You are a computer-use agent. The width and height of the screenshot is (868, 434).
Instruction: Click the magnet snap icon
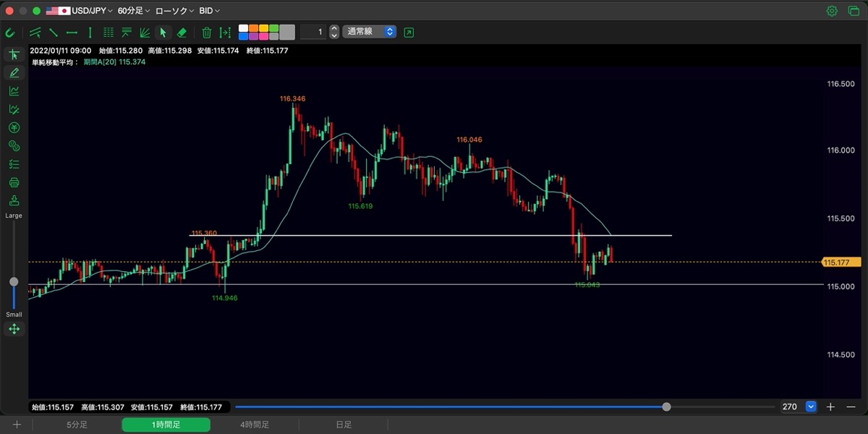(x=10, y=33)
